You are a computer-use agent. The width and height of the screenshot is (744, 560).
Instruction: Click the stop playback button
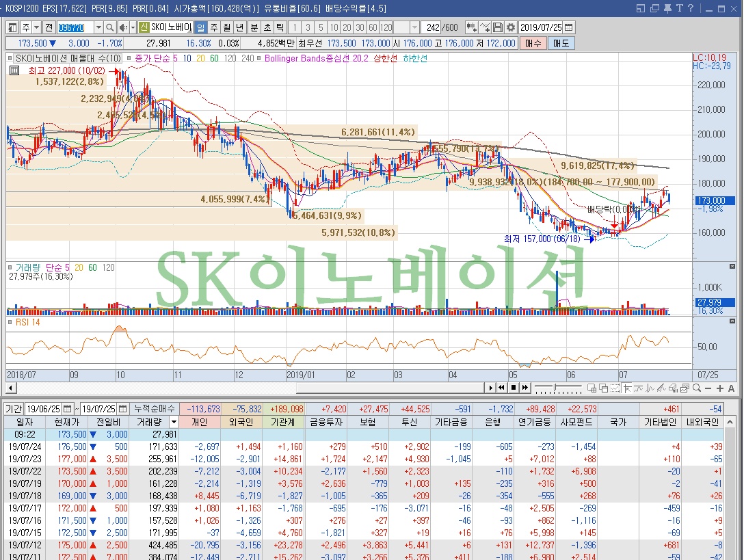tap(513, 388)
